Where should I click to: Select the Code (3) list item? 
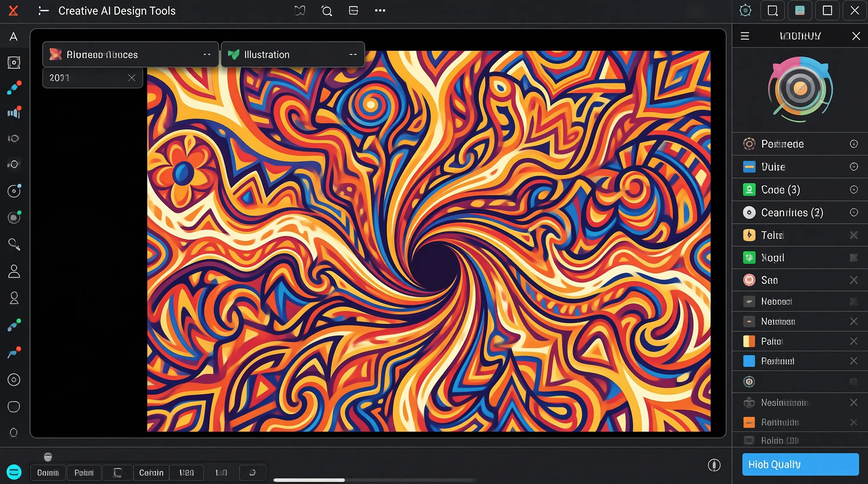800,189
